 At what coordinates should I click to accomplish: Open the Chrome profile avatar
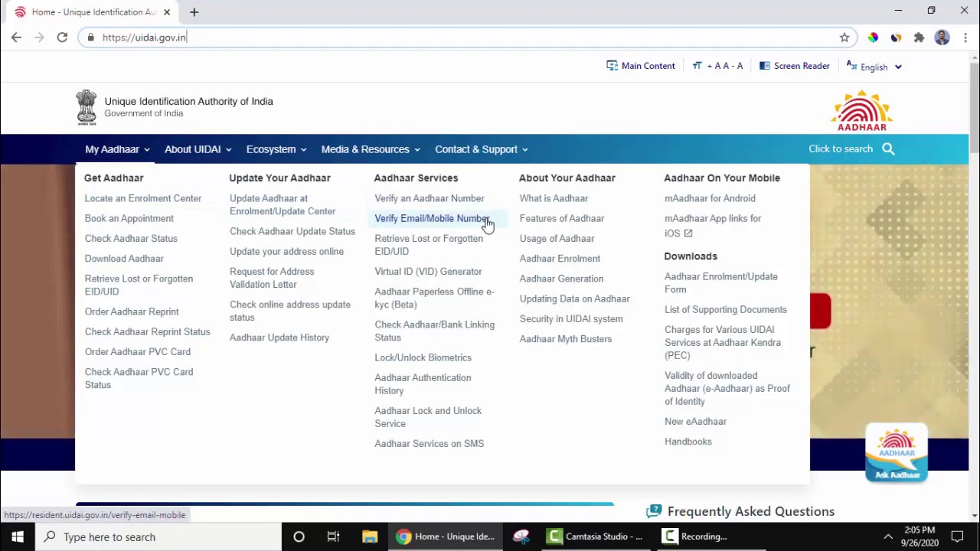[x=942, y=37]
